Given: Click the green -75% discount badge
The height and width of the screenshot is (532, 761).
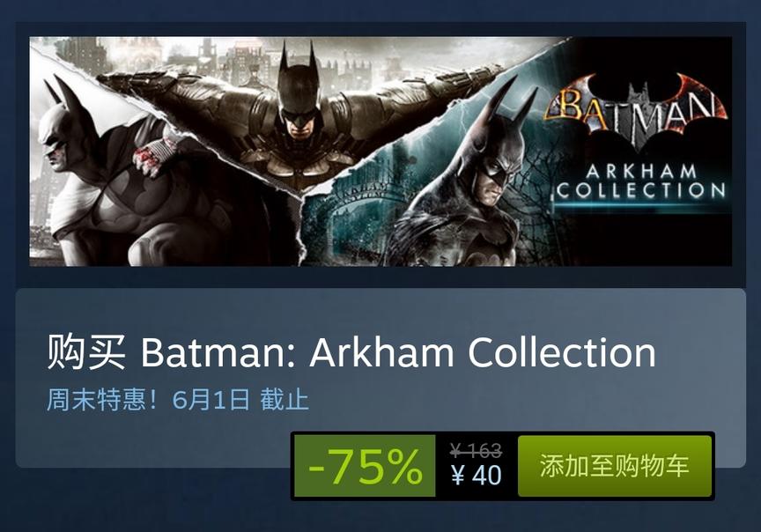Looking at the screenshot, I should pos(365,466).
